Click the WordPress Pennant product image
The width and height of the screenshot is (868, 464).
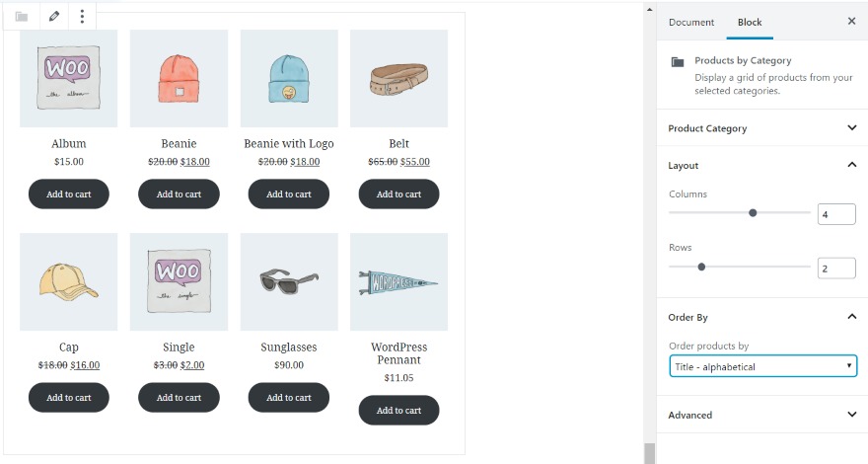tap(399, 281)
